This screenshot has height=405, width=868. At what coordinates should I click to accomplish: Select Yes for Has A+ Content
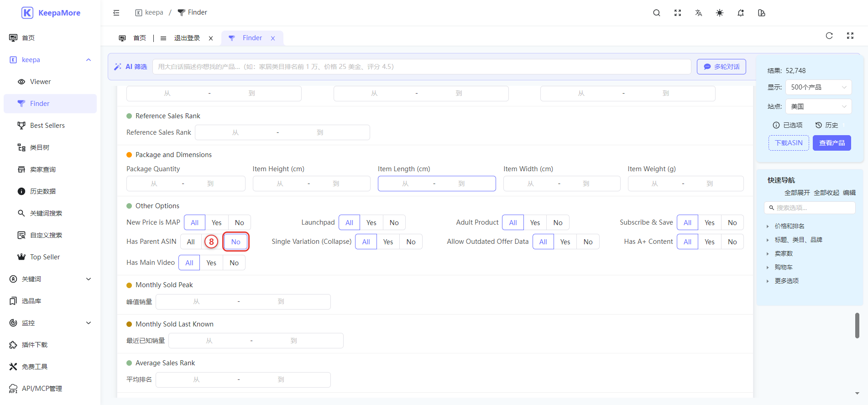pyautogui.click(x=710, y=242)
